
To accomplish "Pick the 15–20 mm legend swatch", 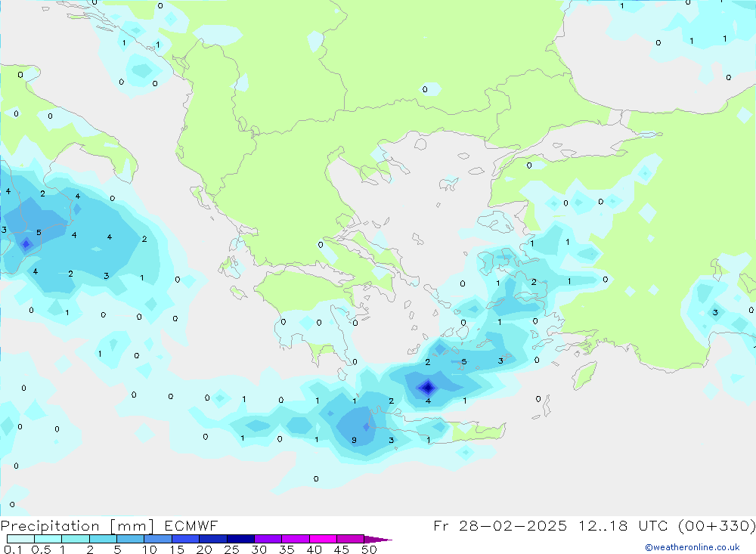I will 185,539.
